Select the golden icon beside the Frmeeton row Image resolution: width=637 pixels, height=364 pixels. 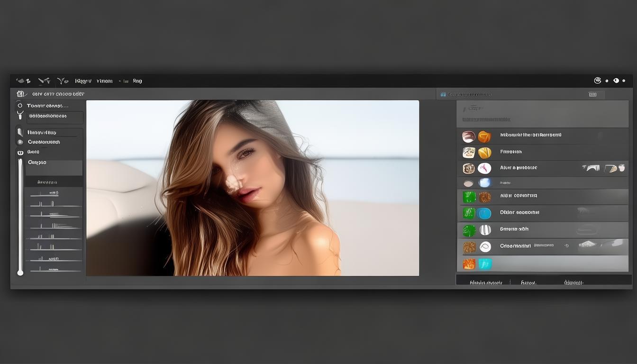coord(484,153)
